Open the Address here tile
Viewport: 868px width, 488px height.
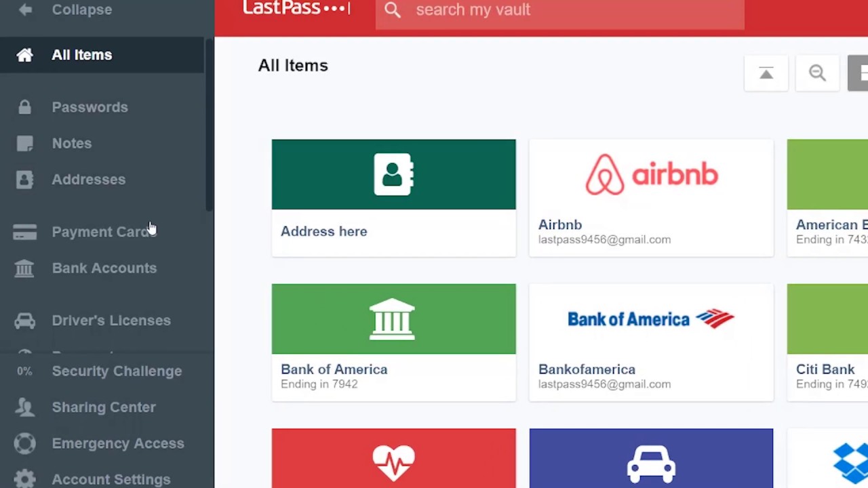(393, 198)
